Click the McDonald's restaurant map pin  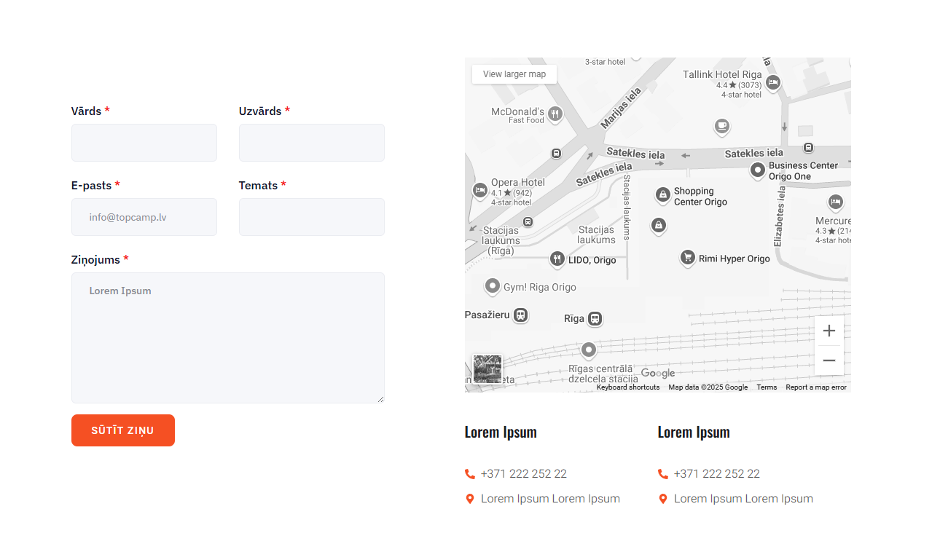(x=555, y=114)
